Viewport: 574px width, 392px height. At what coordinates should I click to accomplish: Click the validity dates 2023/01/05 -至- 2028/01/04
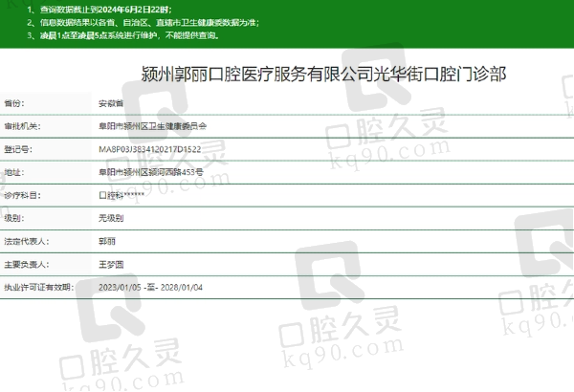click(x=150, y=288)
